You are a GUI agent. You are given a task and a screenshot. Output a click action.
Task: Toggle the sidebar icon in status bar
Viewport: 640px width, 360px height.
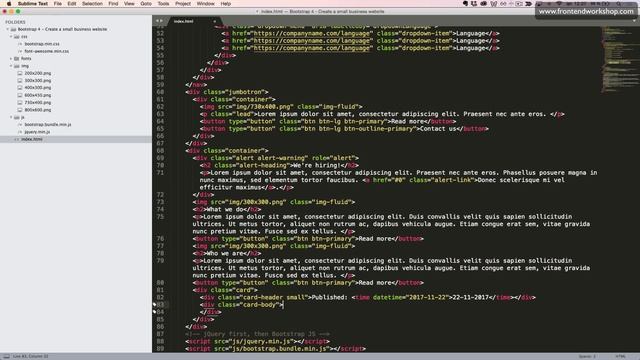tap(7, 356)
